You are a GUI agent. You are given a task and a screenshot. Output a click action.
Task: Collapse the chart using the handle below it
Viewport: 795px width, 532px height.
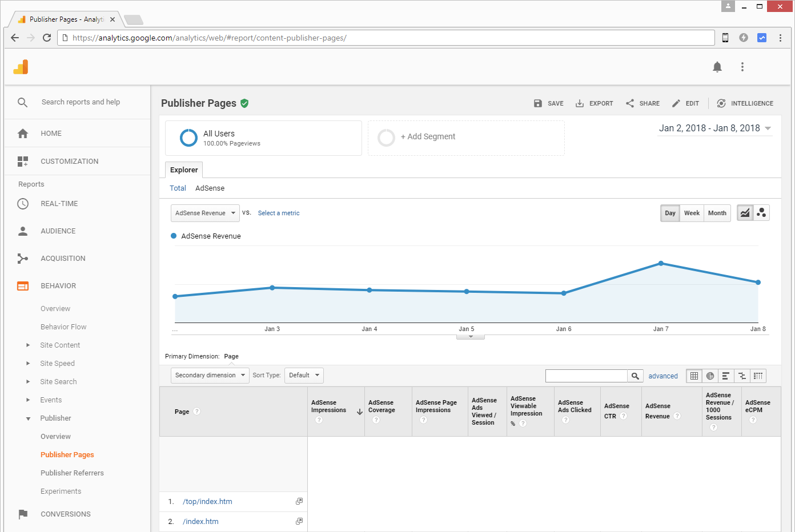tap(471, 337)
